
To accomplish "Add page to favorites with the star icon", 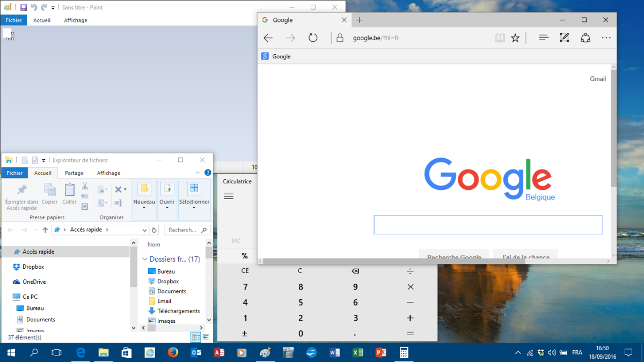I will 515,38.
